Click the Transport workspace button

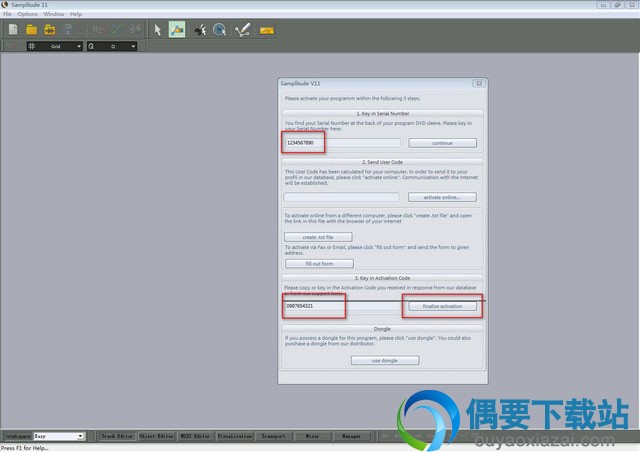(x=273, y=436)
